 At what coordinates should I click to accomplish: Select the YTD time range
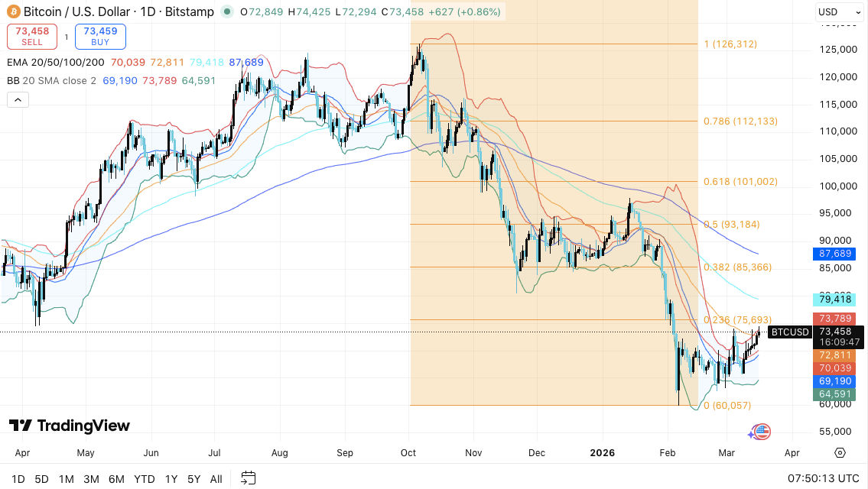tap(145, 479)
